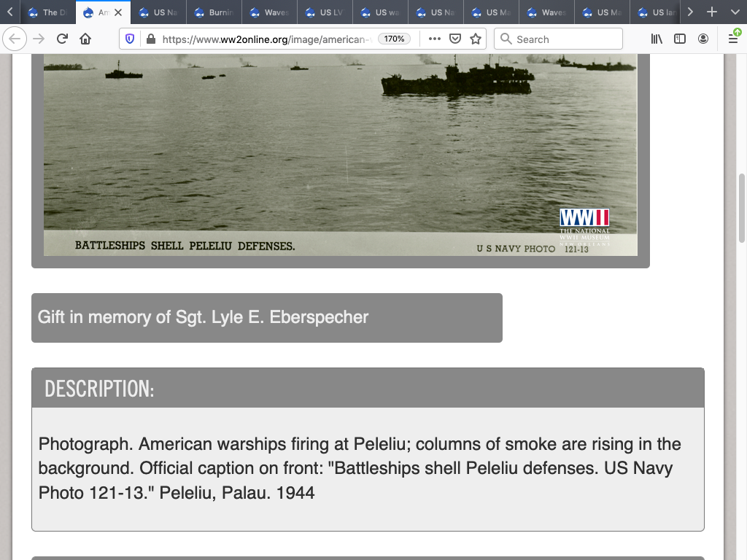
Task: Open the Library bookmarks icon
Action: tap(657, 39)
